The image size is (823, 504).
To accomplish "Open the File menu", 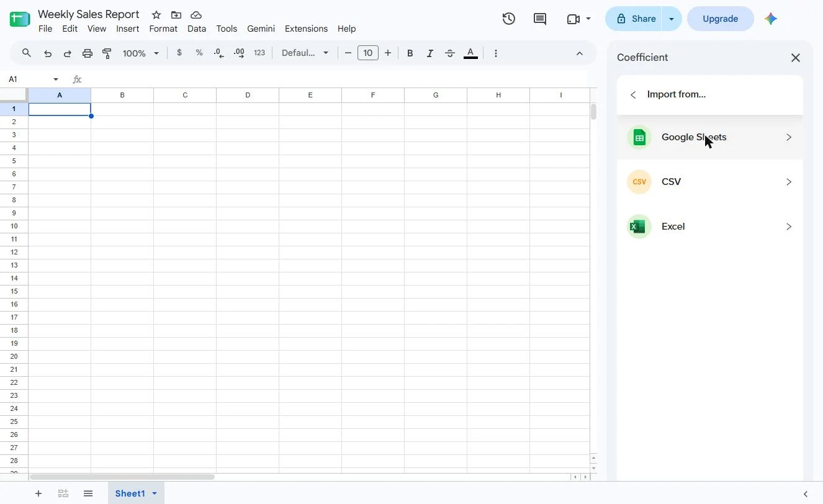I will pyautogui.click(x=45, y=29).
